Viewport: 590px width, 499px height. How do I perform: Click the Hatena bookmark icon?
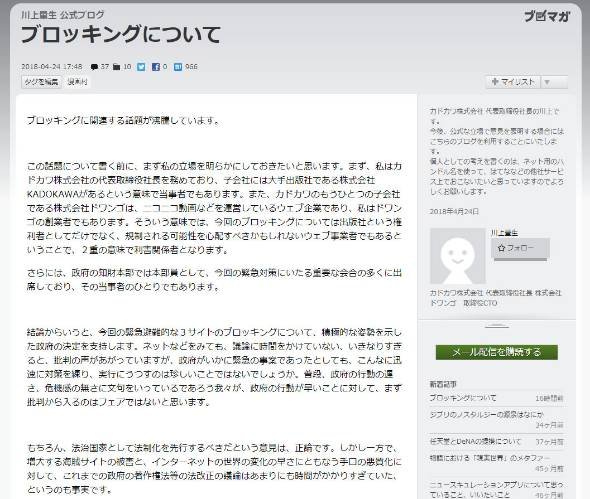(178, 67)
